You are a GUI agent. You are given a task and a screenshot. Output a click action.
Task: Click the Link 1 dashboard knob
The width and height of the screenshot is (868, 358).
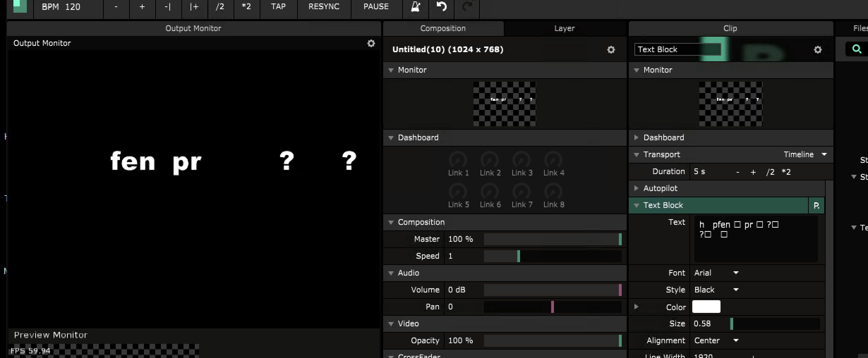coord(458,160)
